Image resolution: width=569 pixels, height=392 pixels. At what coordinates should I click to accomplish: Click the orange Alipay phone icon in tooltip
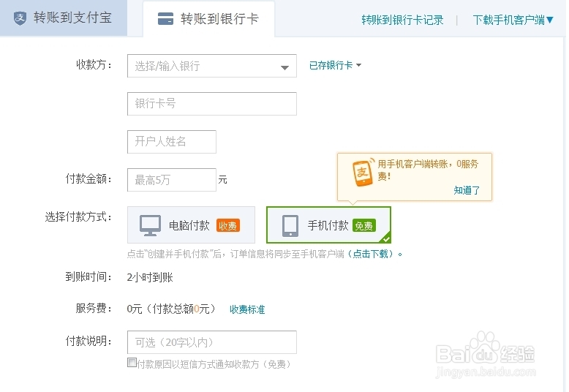(363, 173)
